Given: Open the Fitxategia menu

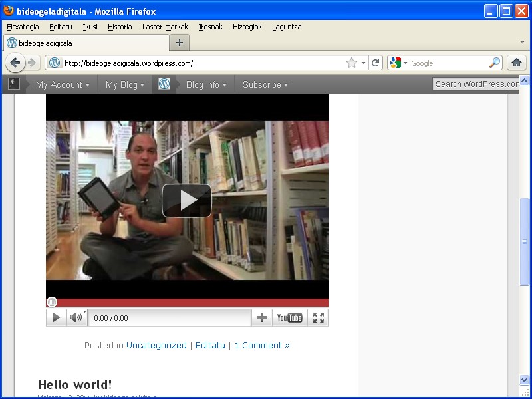Looking at the screenshot, I should coord(23,27).
